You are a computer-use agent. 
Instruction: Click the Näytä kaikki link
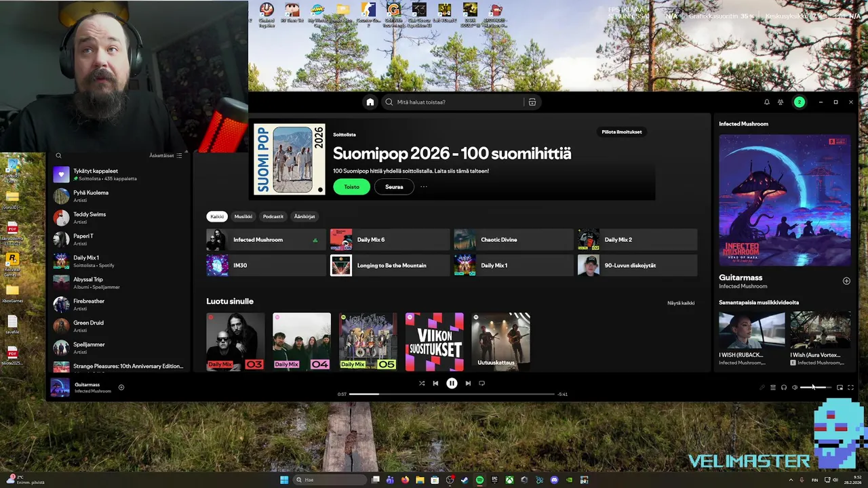click(x=681, y=303)
